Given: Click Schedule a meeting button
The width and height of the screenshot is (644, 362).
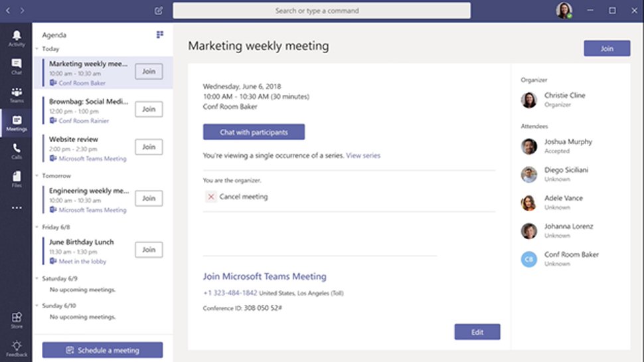Looking at the screenshot, I should (x=102, y=350).
